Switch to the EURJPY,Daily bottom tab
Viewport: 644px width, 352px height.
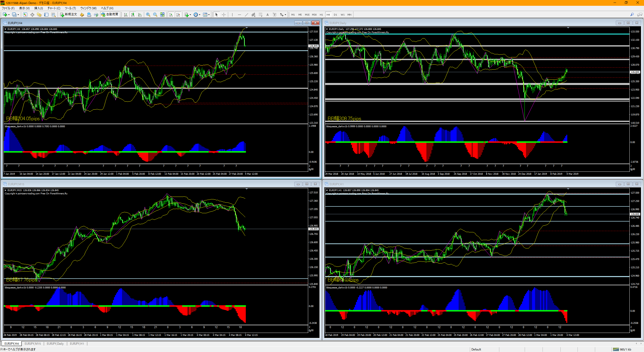tap(55, 343)
